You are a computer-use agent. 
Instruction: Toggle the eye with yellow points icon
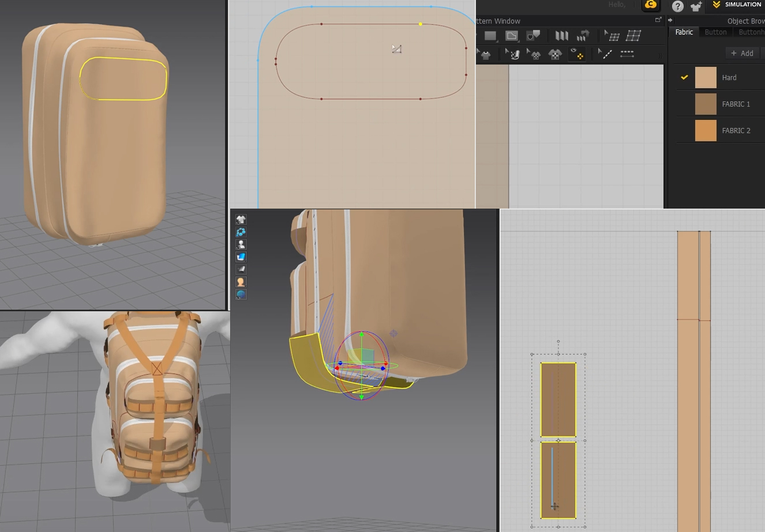[576, 54]
